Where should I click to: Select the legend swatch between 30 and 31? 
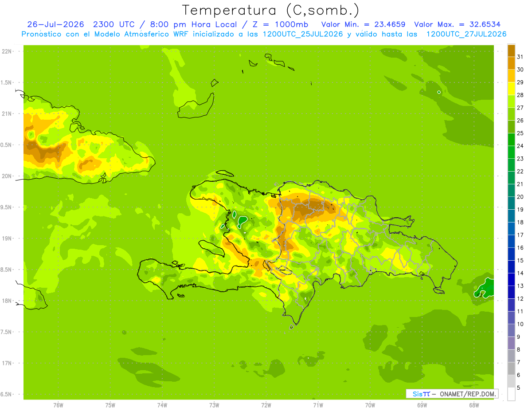tap(511, 63)
